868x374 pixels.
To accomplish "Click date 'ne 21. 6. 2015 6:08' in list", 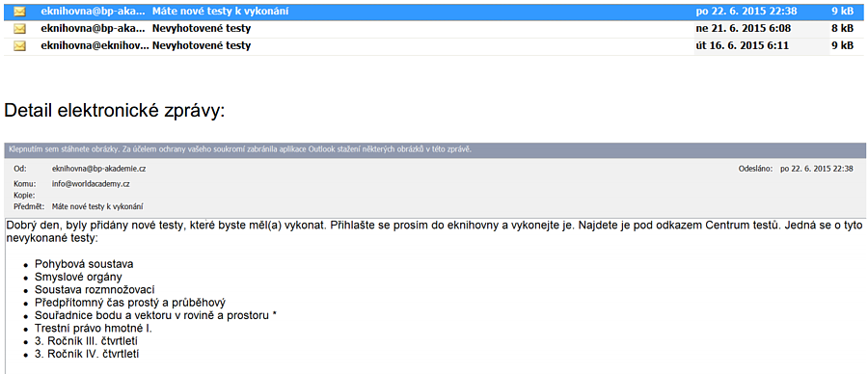I will pyautogui.click(x=737, y=28).
